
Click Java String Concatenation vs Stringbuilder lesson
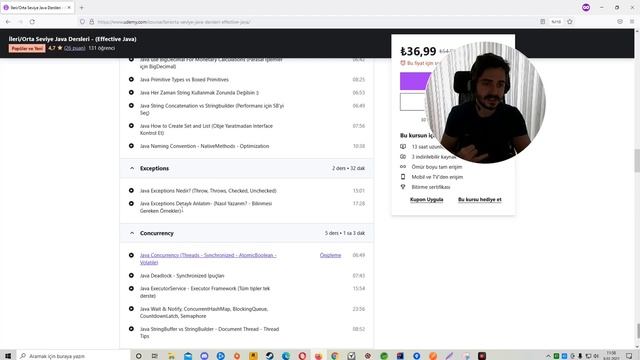click(212, 109)
